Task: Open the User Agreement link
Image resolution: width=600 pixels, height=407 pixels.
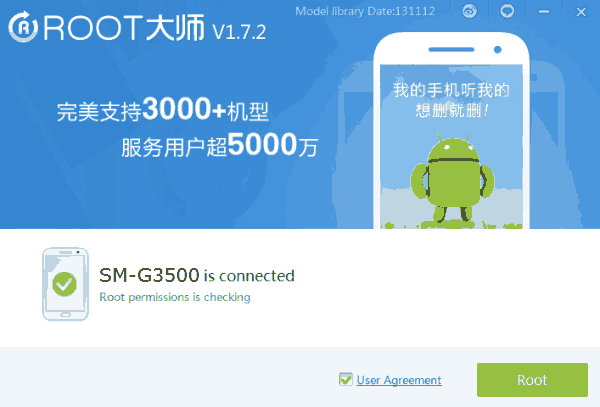Action: [x=399, y=380]
